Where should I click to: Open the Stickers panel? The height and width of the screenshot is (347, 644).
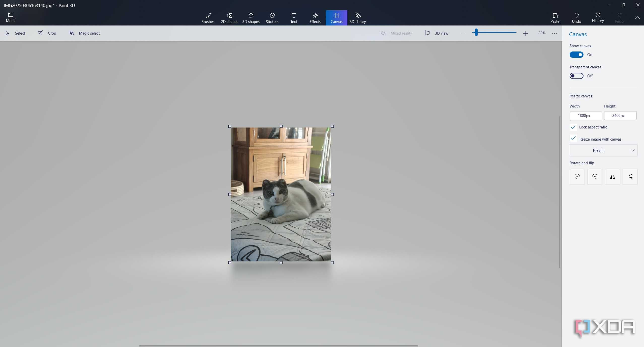point(272,18)
